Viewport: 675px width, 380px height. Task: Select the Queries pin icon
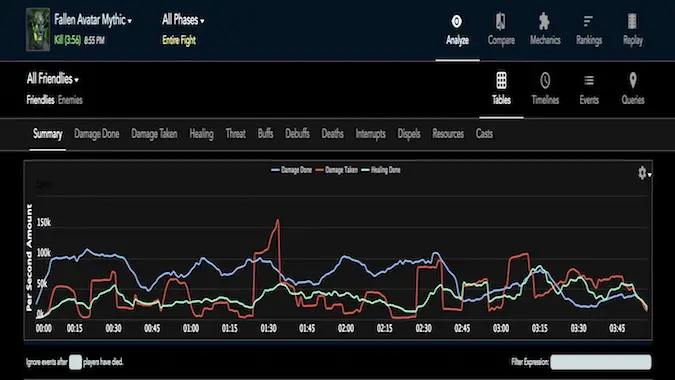pyautogui.click(x=633, y=80)
